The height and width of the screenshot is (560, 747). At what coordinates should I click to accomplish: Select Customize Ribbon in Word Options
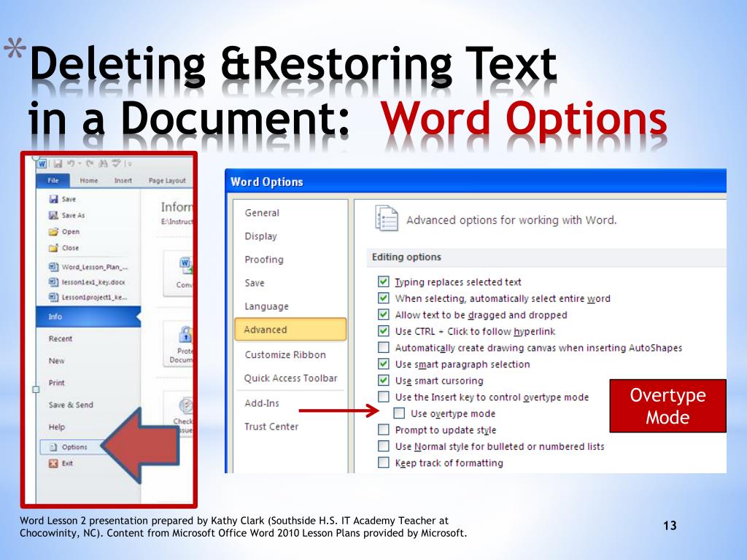click(285, 355)
